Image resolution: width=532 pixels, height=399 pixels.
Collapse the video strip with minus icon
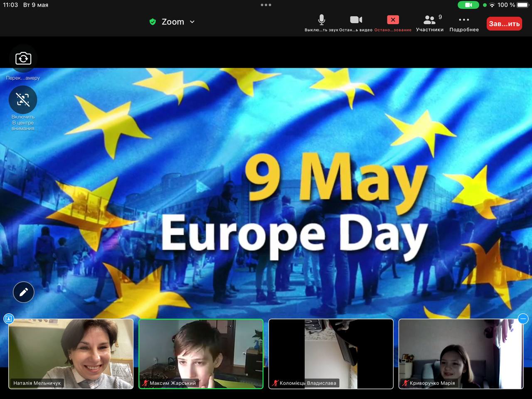pyautogui.click(x=523, y=319)
